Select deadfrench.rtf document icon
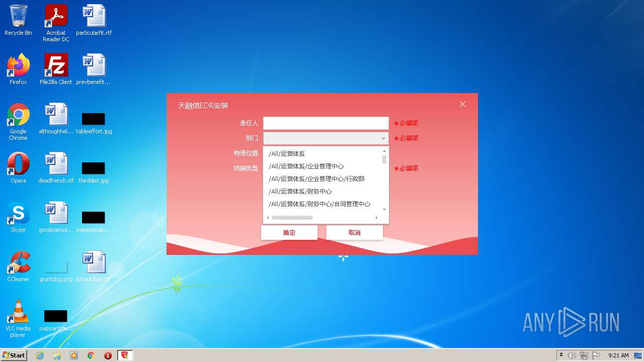 tap(56, 168)
